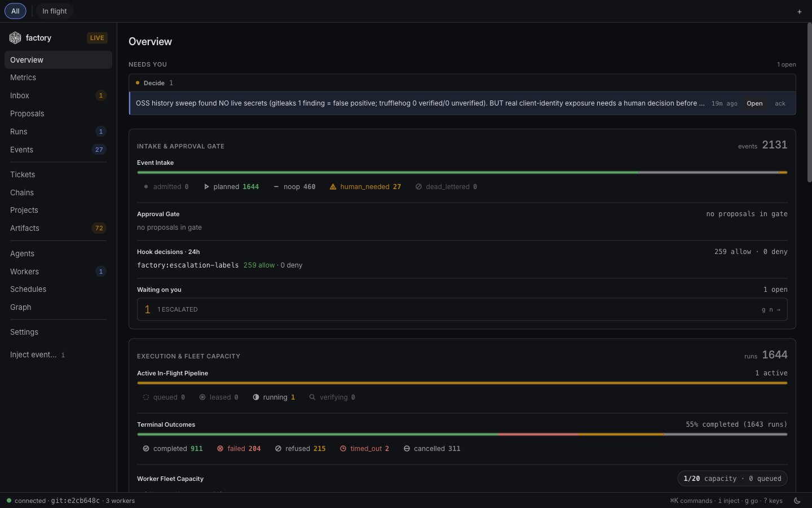Click the 55% completed (1643 runs) text
This screenshot has height=508, width=812.
point(736,424)
